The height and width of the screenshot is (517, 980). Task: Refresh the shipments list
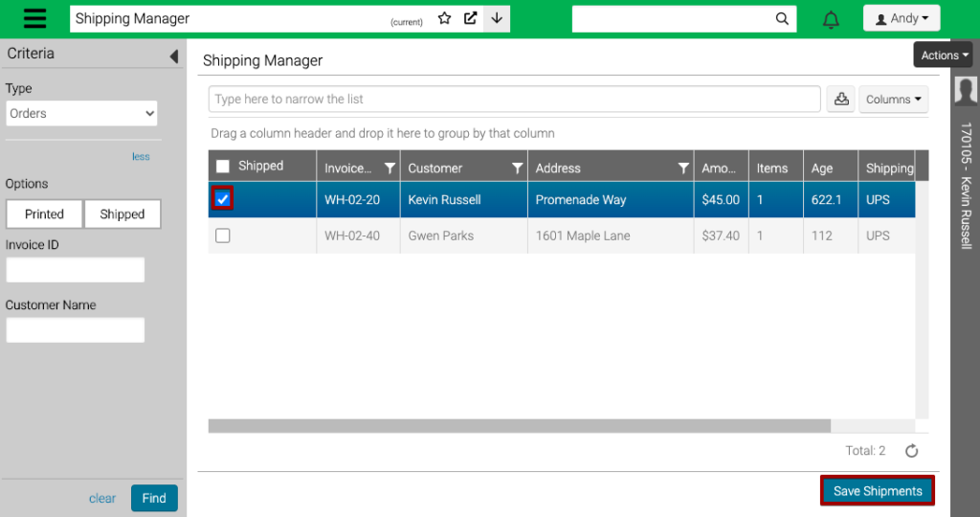pos(912,451)
